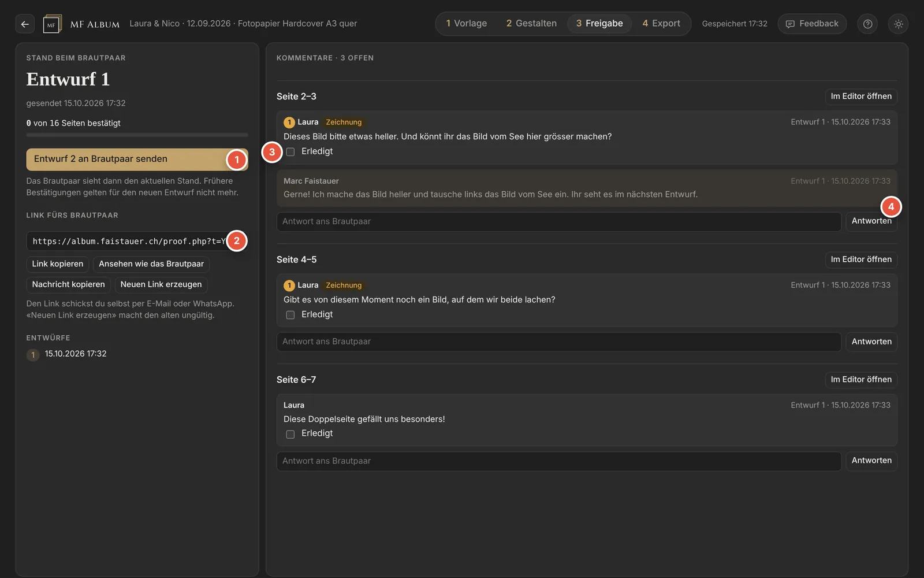Click Link kopieren
This screenshot has height=578, width=924.
58,264
